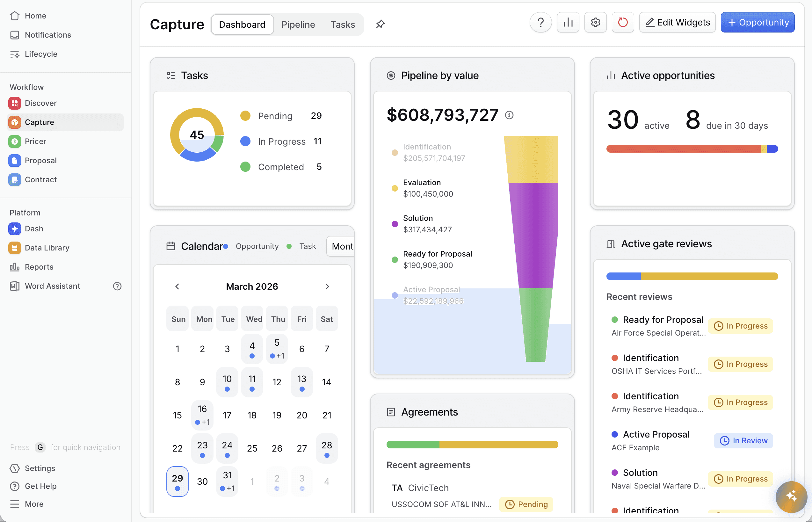The width and height of the screenshot is (812, 522).
Task: Click the bar chart icon in header
Action: tap(568, 23)
